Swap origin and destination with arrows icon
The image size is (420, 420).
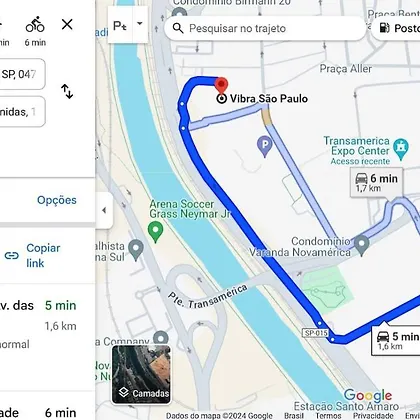pyautogui.click(x=67, y=91)
